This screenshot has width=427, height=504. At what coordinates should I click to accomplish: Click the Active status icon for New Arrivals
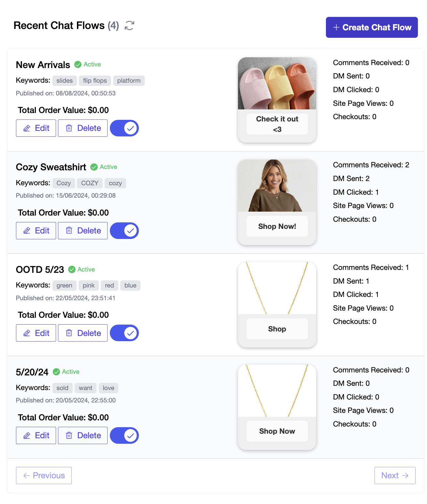click(78, 64)
